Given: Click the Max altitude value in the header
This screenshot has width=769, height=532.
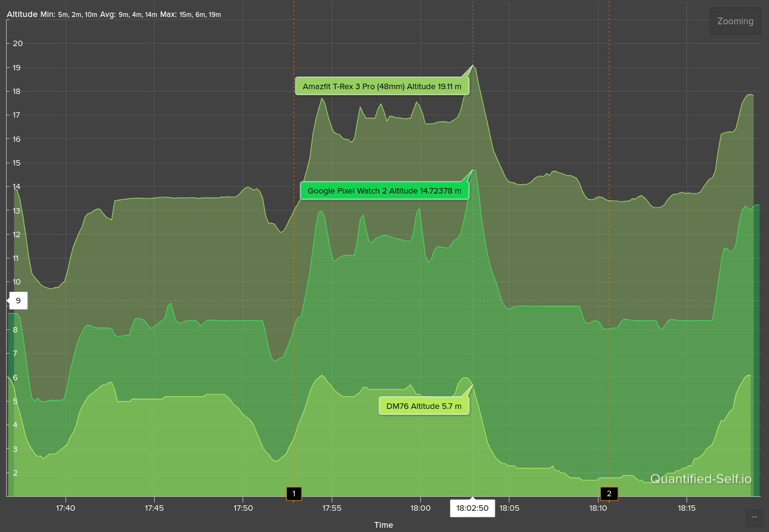Looking at the screenshot, I should (200, 15).
